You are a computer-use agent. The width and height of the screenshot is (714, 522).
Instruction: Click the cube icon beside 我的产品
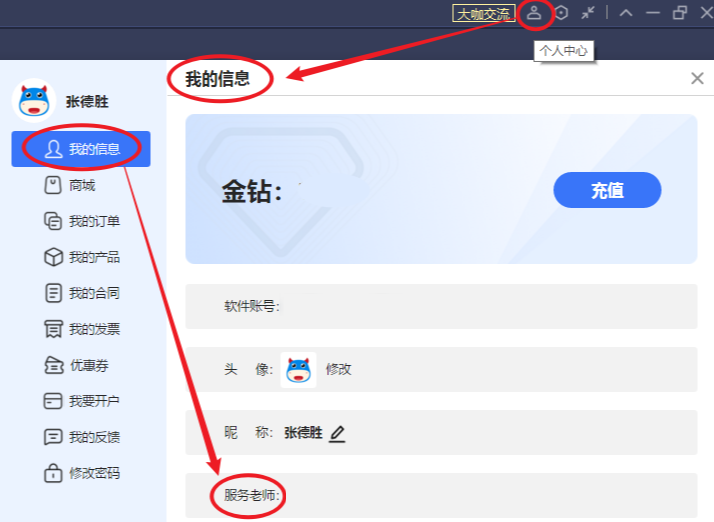coord(53,257)
